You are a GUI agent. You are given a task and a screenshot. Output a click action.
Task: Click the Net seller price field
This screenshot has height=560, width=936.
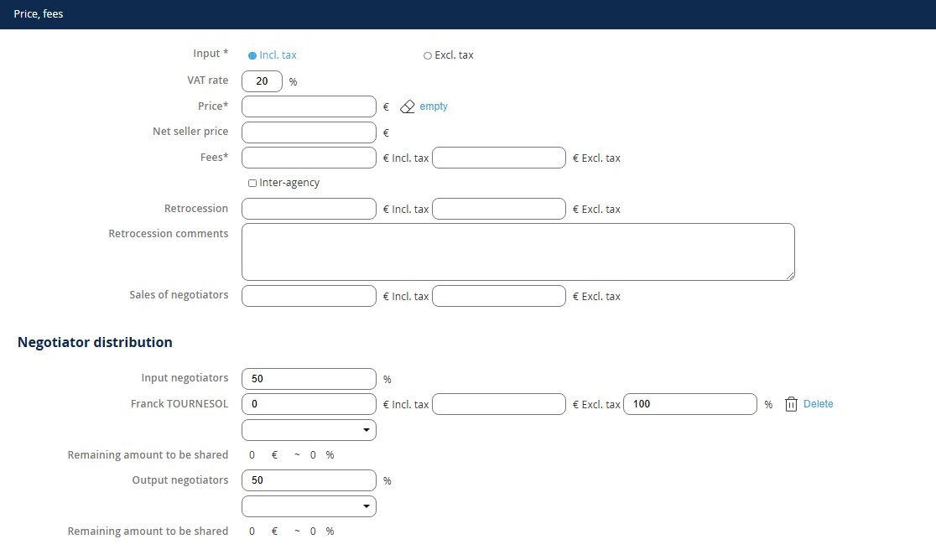[309, 132]
